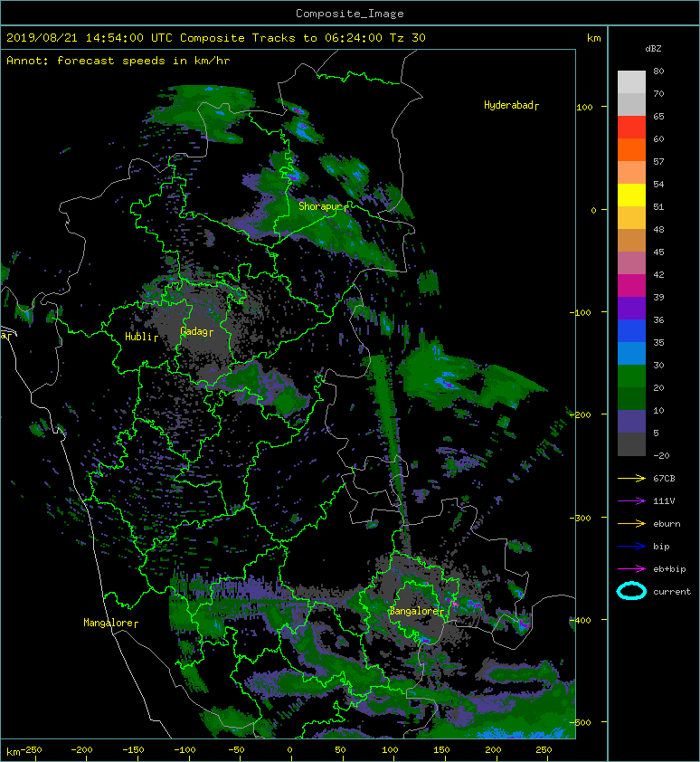Click the 0 km label on horizontal axis
The width and height of the screenshot is (700, 762).
(x=290, y=750)
